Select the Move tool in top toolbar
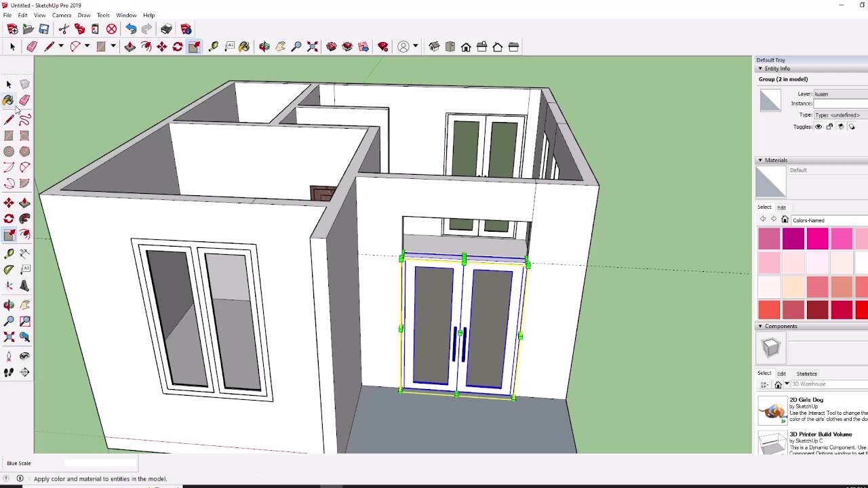 pyautogui.click(x=161, y=47)
